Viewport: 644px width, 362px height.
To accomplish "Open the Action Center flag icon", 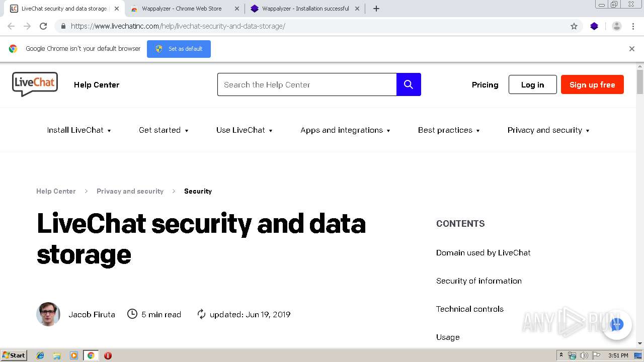I will (x=596, y=355).
